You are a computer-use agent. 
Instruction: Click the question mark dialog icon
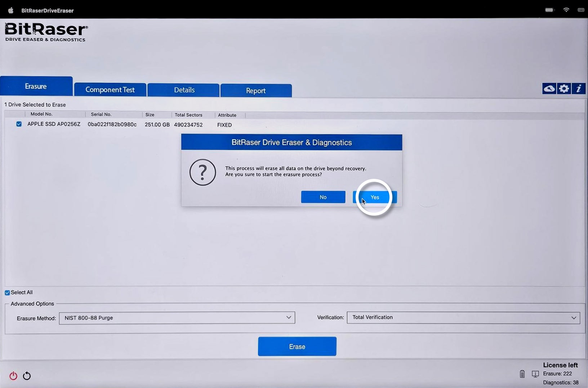(202, 172)
